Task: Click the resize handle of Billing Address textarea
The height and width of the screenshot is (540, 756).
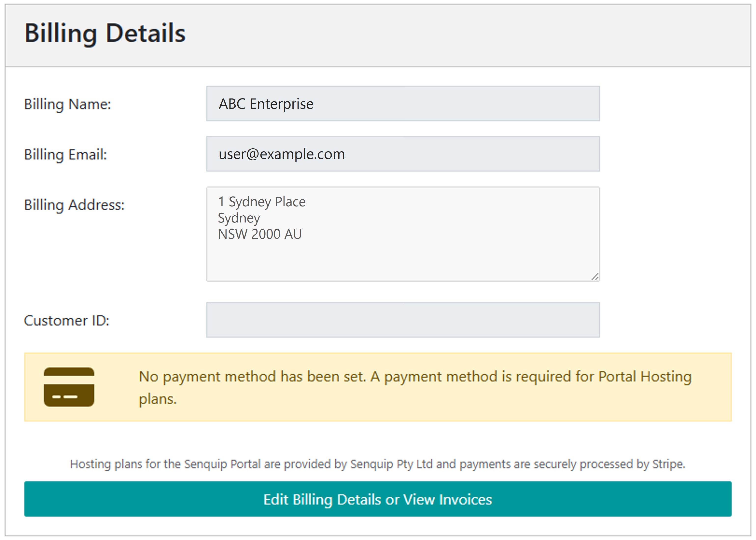Action: tap(595, 277)
